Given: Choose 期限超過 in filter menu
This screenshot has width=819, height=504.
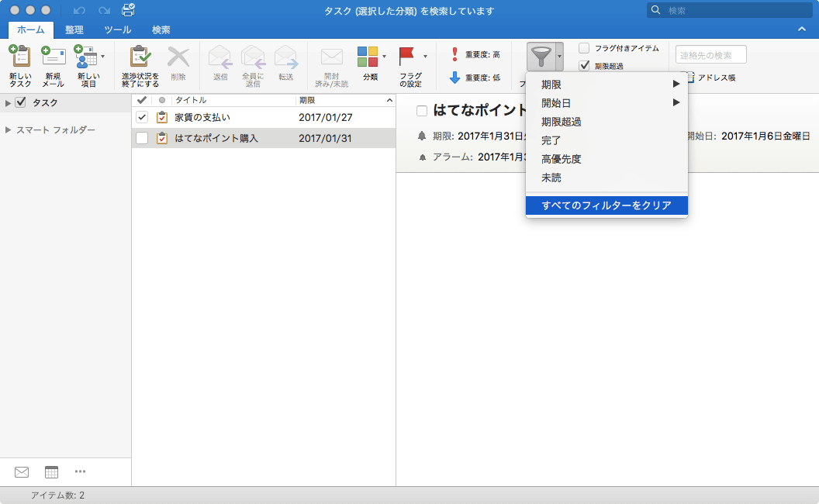Looking at the screenshot, I should click(x=606, y=122).
